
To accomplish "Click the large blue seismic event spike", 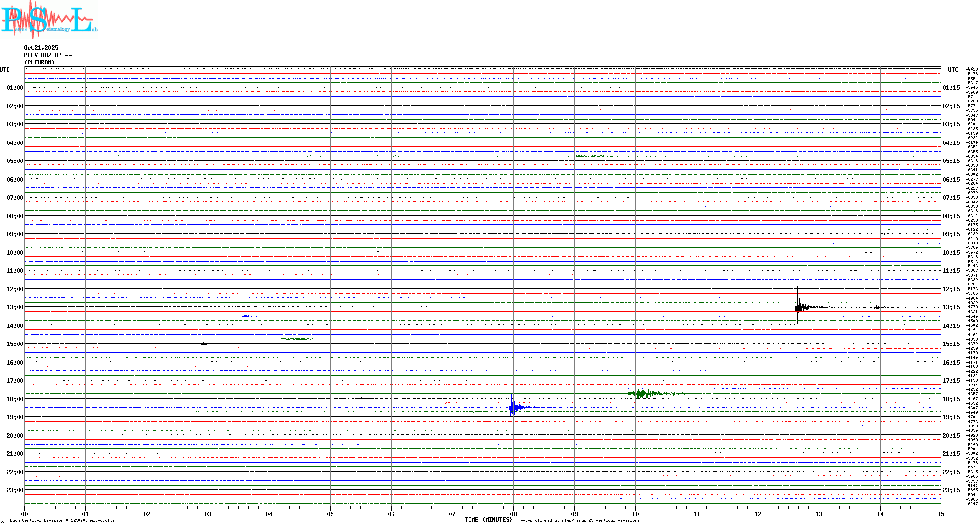I will click(x=511, y=407).
